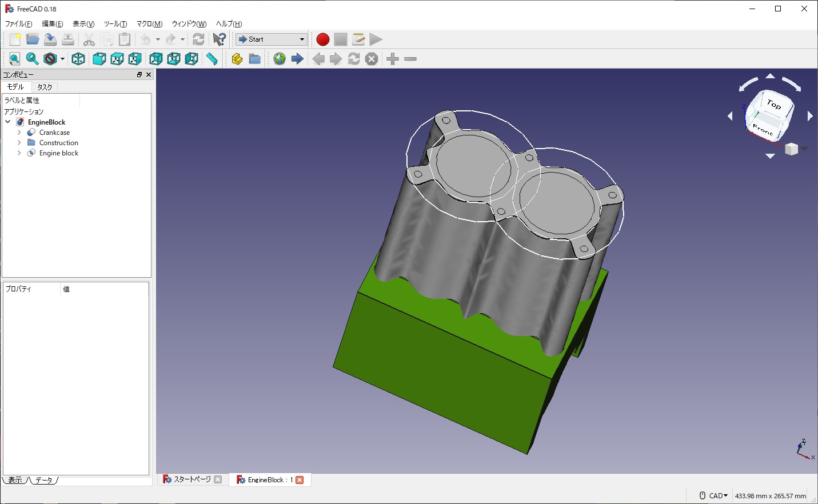Image resolution: width=818 pixels, height=504 pixels.
Task: Switch to the タスク tab
Action: point(44,86)
